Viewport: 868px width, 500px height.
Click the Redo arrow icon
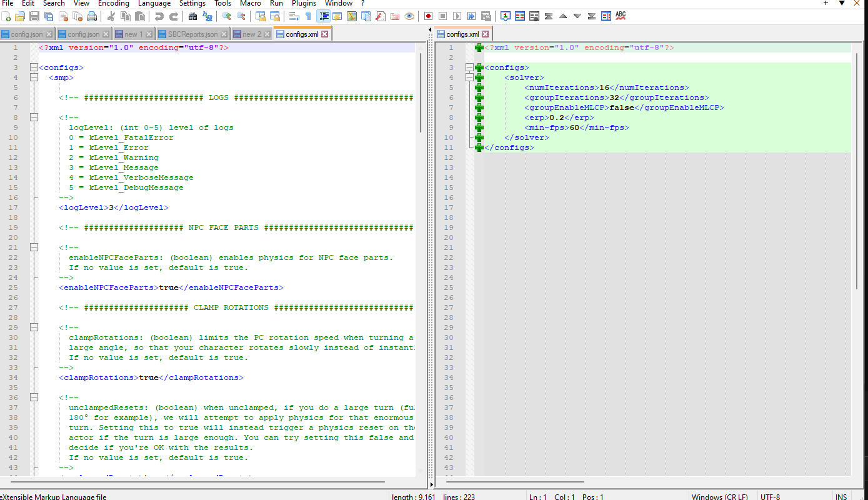point(173,16)
